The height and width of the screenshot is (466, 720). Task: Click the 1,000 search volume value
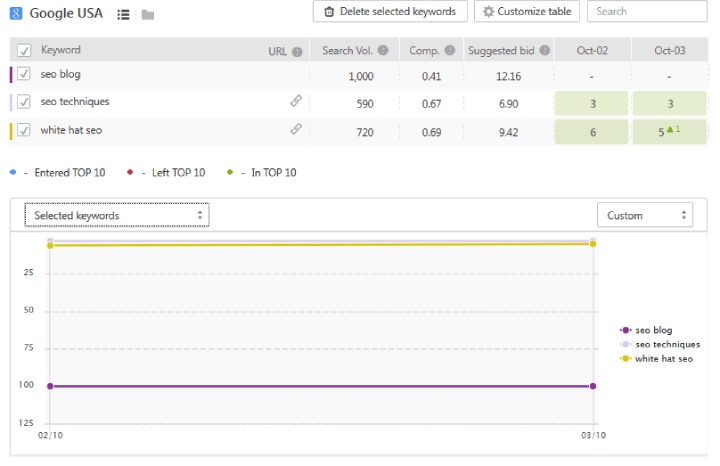pyautogui.click(x=361, y=76)
